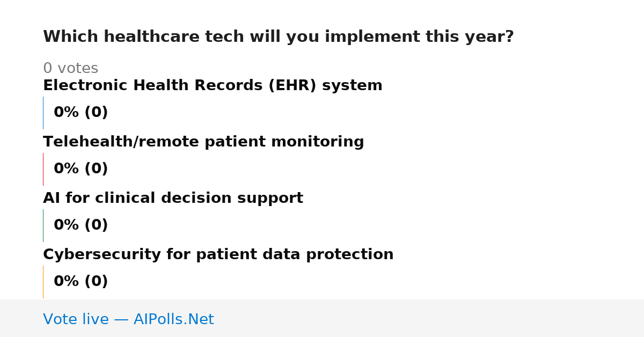Click the green bar under the AI option
The height and width of the screenshot is (337, 644).
(x=43, y=225)
